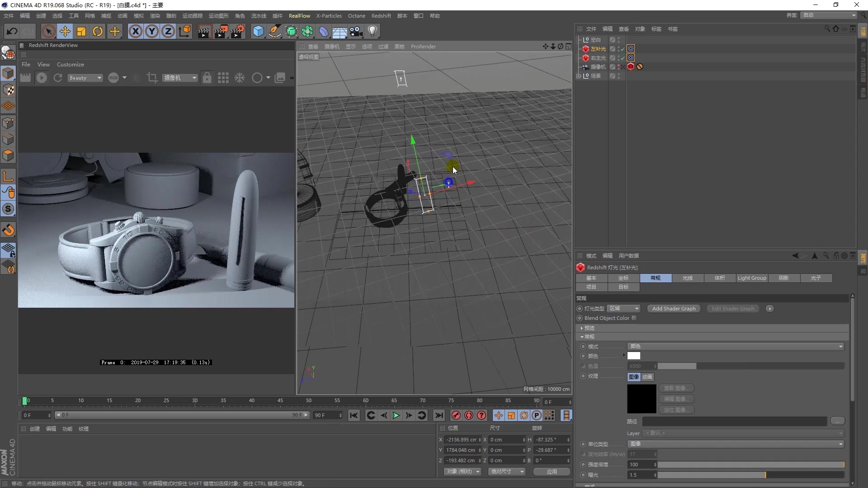This screenshot has width=868, height=488.
Task: Select the Rotate tool
Action: (98, 31)
